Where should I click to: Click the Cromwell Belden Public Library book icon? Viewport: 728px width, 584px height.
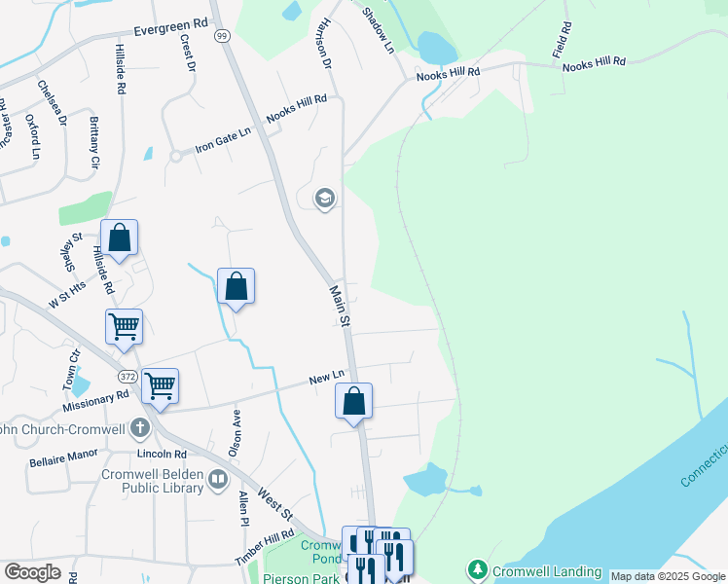[218, 479]
